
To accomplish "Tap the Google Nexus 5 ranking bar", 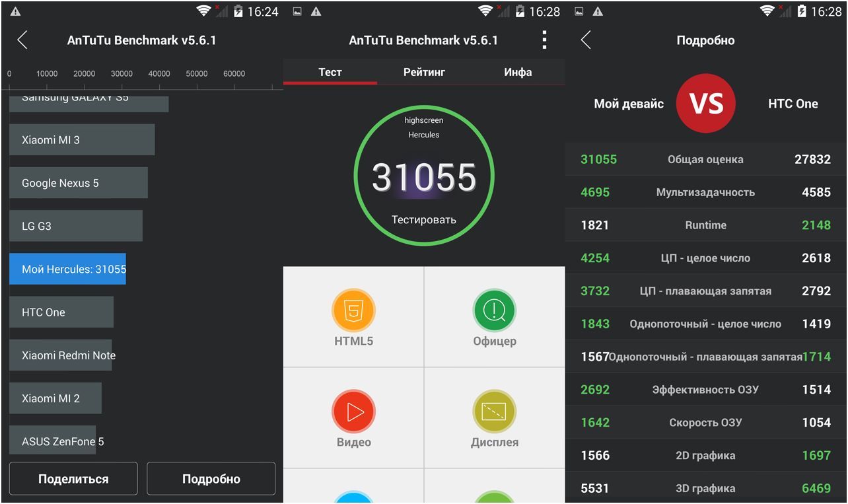I will (x=78, y=183).
